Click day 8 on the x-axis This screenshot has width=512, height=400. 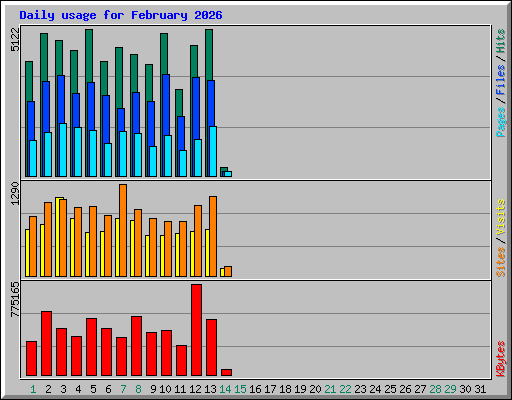pos(138,389)
